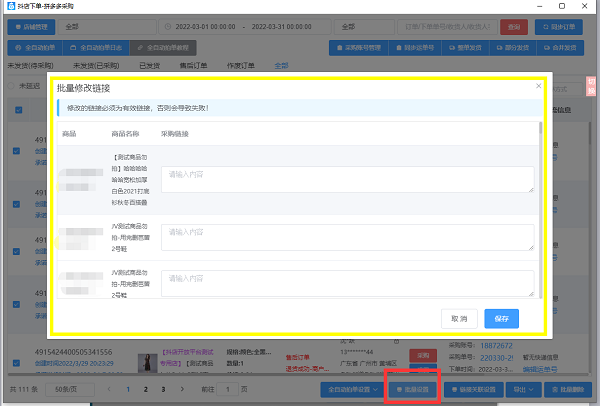The width and height of the screenshot is (600, 406).
Task: Focus the 采购链接 field for the last 用完删芭蕾2号鞋 item
Action: coord(347,283)
